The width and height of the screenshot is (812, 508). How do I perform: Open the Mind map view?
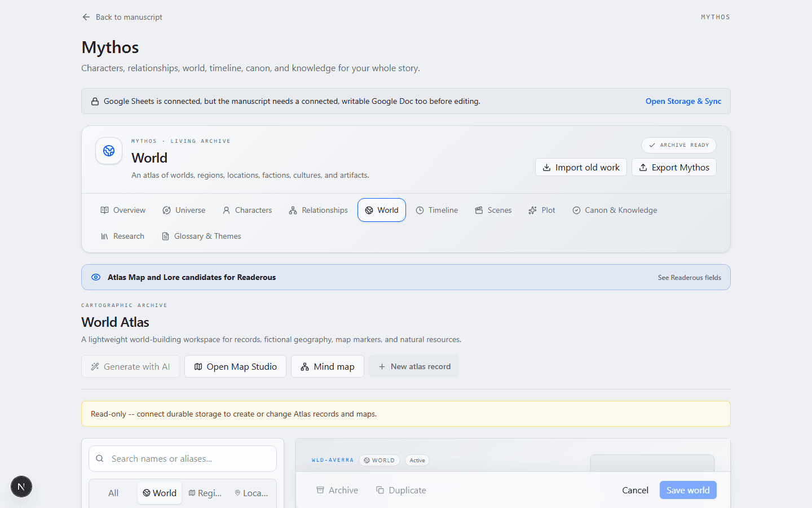coord(328,366)
